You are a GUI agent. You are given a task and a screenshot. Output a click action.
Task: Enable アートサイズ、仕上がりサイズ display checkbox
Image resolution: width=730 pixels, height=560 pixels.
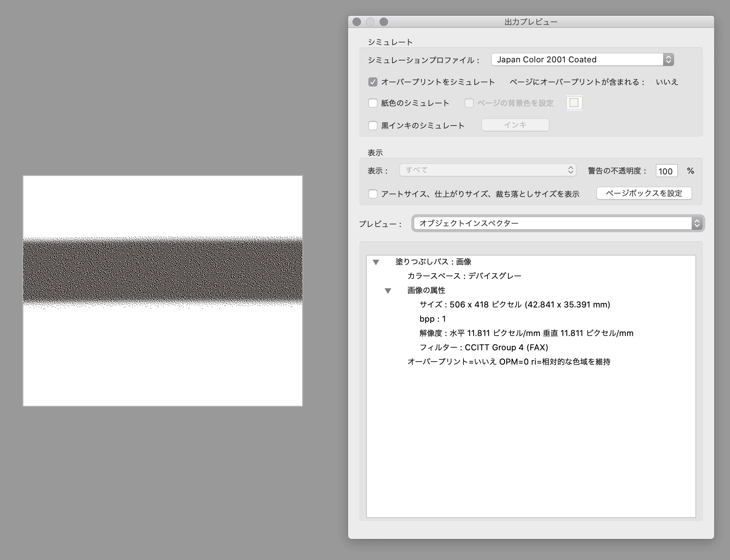pos(373,194)
